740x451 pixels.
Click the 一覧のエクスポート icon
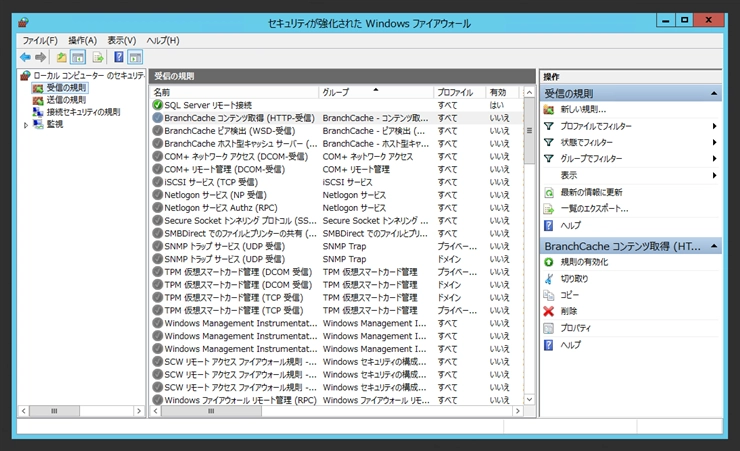pyautogui.click(x=548, y=209)
